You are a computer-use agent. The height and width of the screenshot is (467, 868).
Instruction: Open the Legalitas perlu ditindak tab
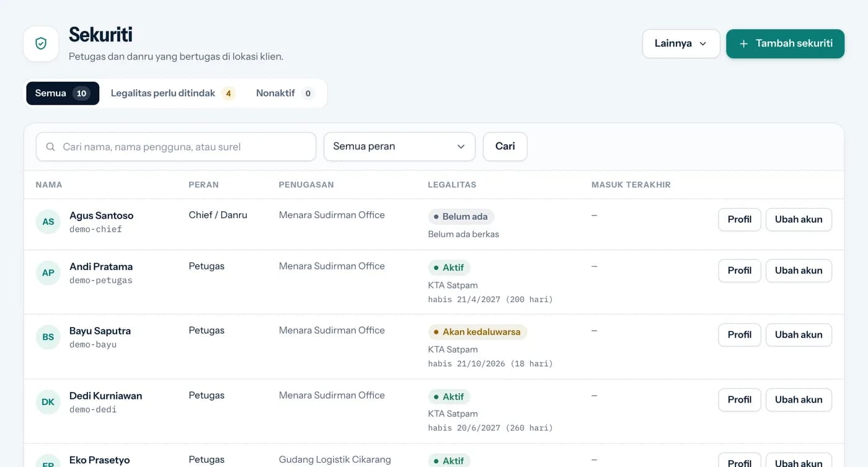[x=173, y=93]
